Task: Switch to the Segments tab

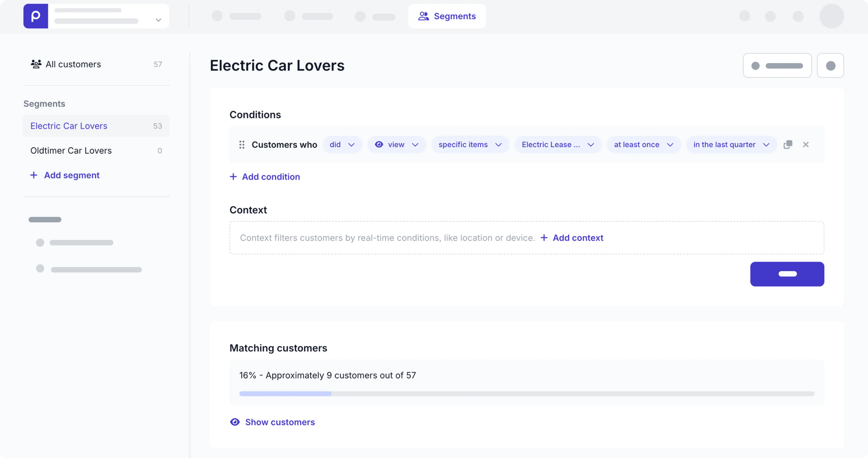Action: pos(447,16)
